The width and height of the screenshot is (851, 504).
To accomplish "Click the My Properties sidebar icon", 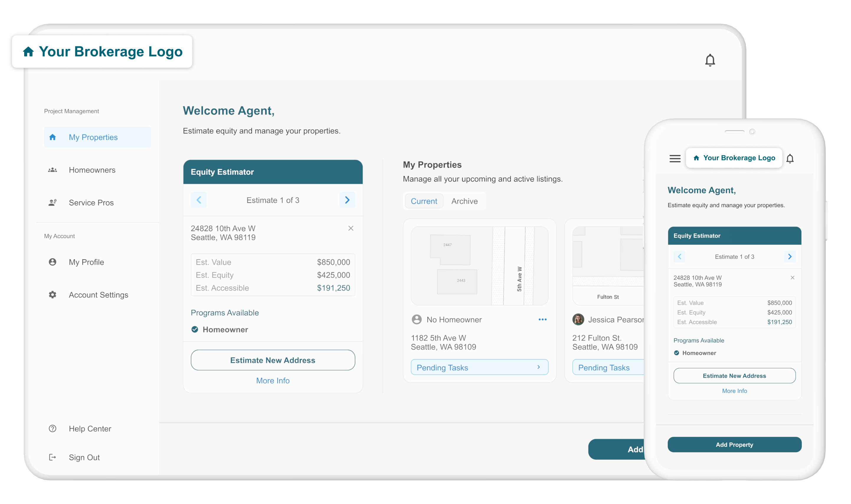I will point(53,137).
